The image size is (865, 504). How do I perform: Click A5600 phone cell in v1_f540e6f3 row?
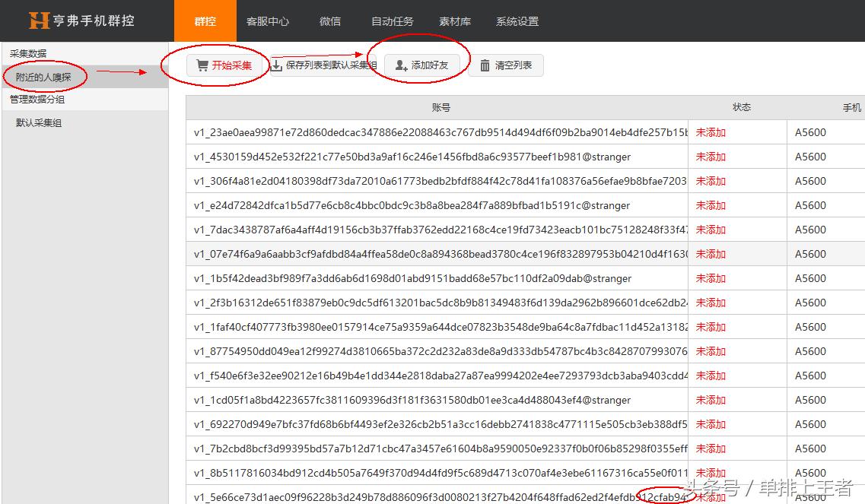coord(810,375)
